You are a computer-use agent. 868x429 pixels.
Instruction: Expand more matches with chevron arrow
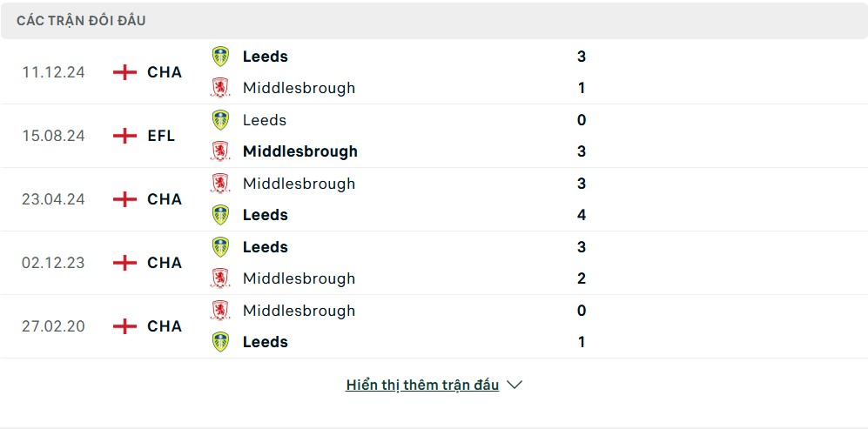click(x=515, y=385)
